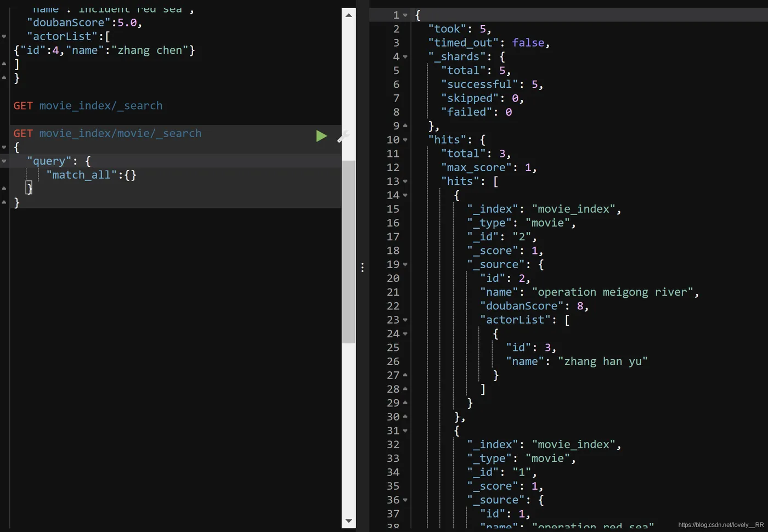The width and height of the screenshot is (768, 532).
Task: Click the editor scrollbar down arrow
Action: click(x=348, y=521)
